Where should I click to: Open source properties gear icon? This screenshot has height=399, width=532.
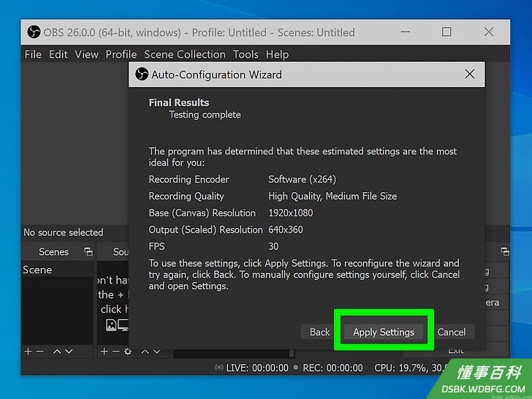[128, 351]
